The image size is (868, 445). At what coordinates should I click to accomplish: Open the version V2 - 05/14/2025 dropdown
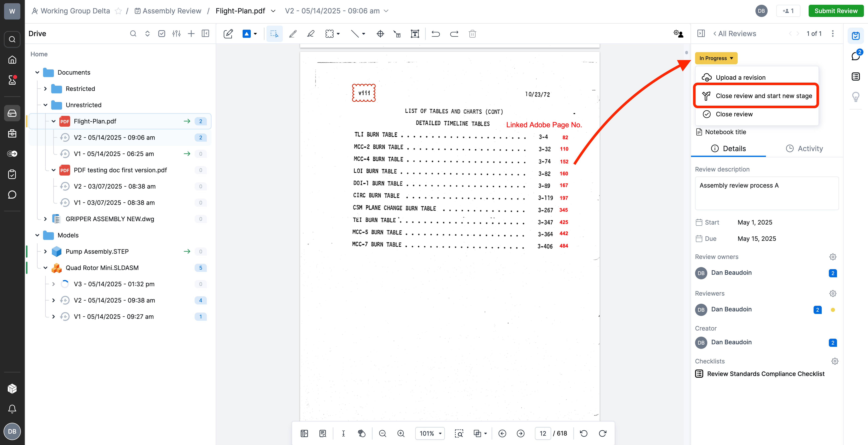[x=337, y=11]
